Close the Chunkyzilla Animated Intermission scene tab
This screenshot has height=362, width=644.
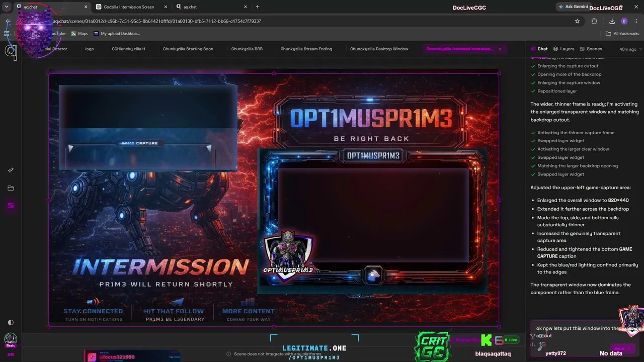pyautogui.click(x=500, y=49)
